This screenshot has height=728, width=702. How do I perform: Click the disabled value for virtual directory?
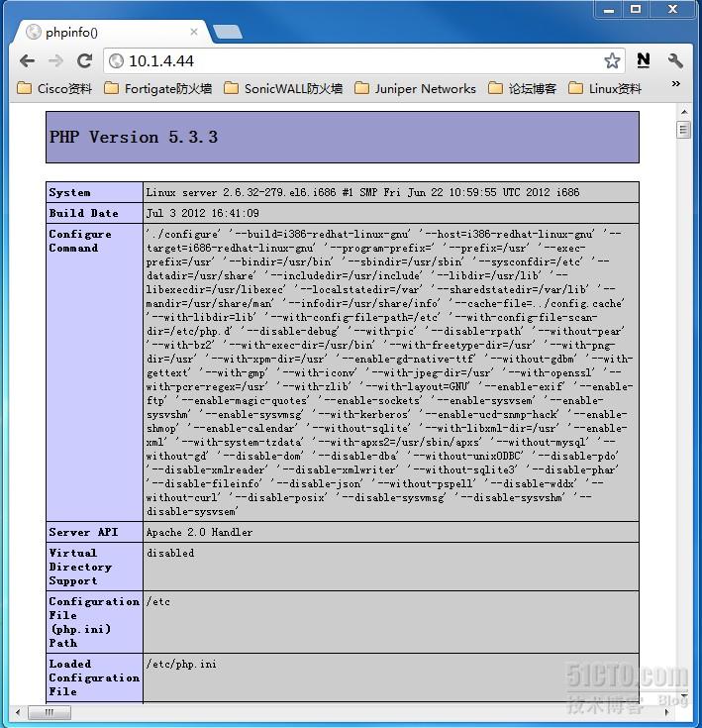click(x=170, y=553)
